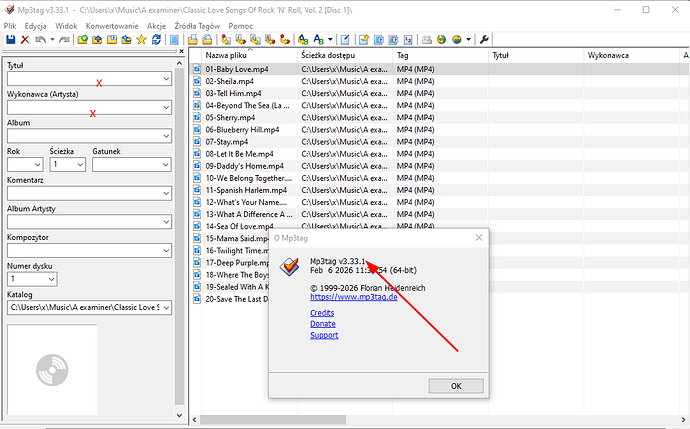Open the Konwertowanie menu
The height and width of the screenshot is (429, 690).
[x=112, y=26]
